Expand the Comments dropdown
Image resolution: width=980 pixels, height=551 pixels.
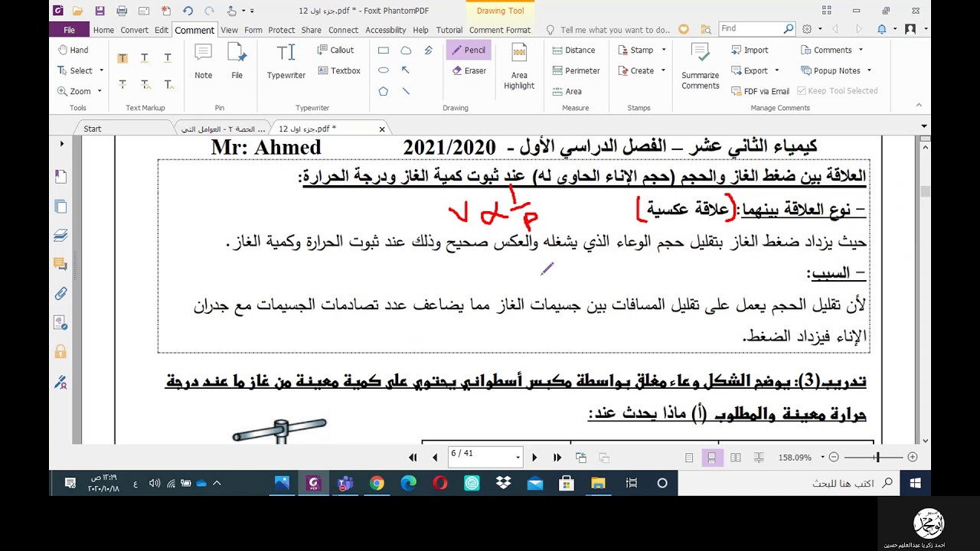pyautogui.click(x=861, y=50)
